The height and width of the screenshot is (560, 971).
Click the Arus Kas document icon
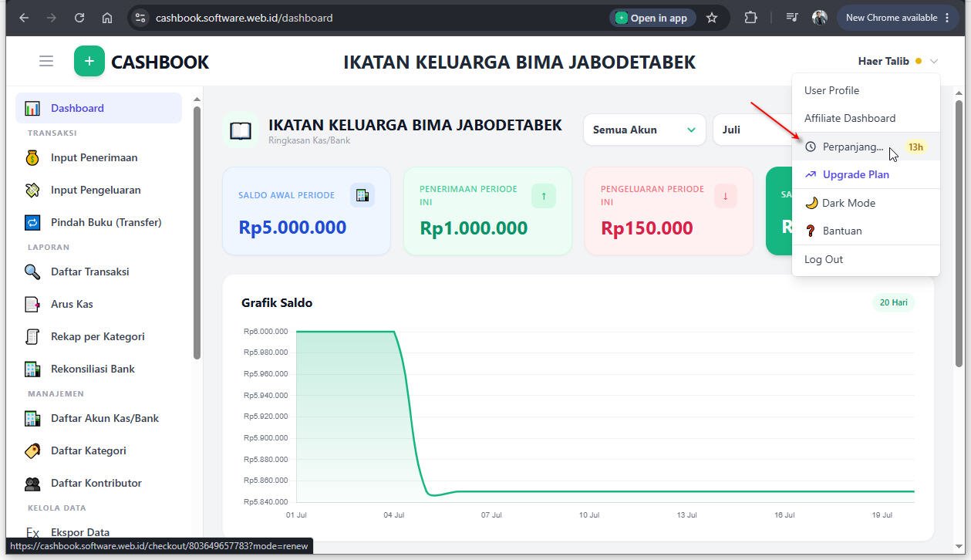click(32, 304)
